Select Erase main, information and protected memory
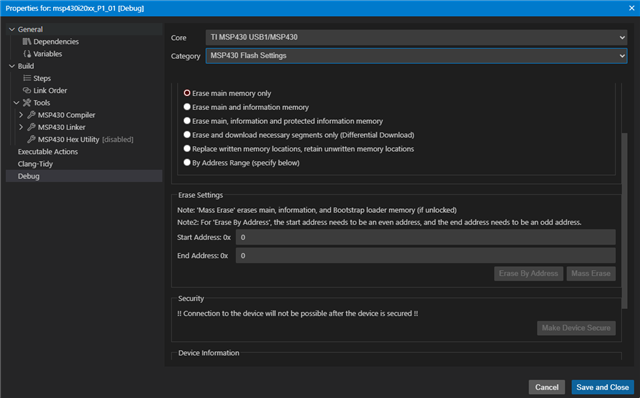This screenshot has width=640, height=398. click(187, 121)
